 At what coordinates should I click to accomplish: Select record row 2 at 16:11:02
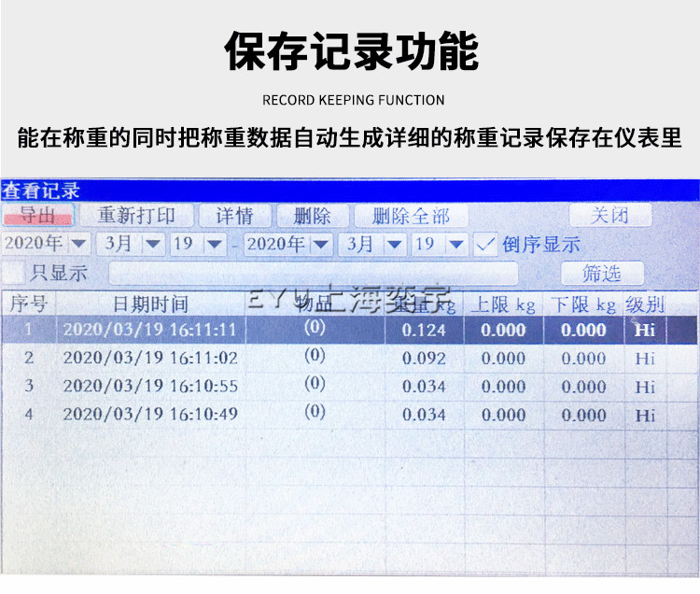click(149, 358)
